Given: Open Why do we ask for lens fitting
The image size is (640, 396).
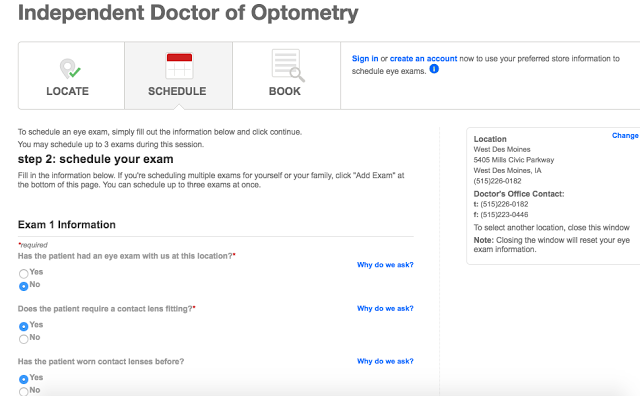Looking at the screenshot, I should click(x=385, y=308).
